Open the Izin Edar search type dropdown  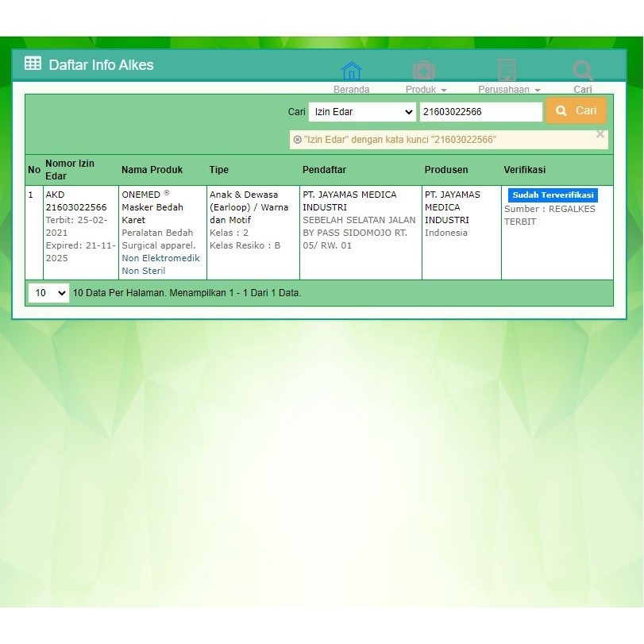pos(362,112)
